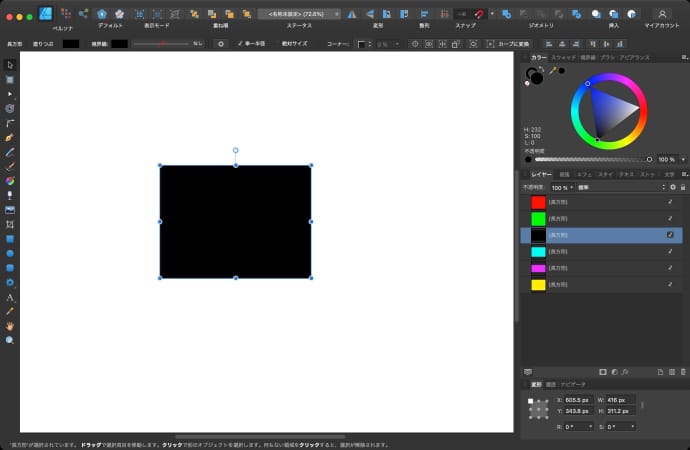This screenshot has height=450, width=690.
Task: Select the Move tool arrow
Action: click(x=10, y=65)
